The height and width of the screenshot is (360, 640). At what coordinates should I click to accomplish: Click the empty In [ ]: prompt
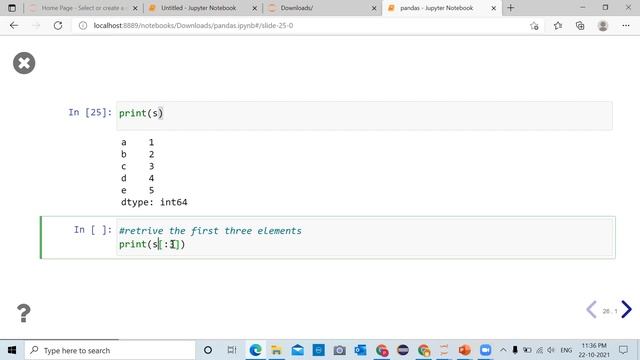coord(93,230)
